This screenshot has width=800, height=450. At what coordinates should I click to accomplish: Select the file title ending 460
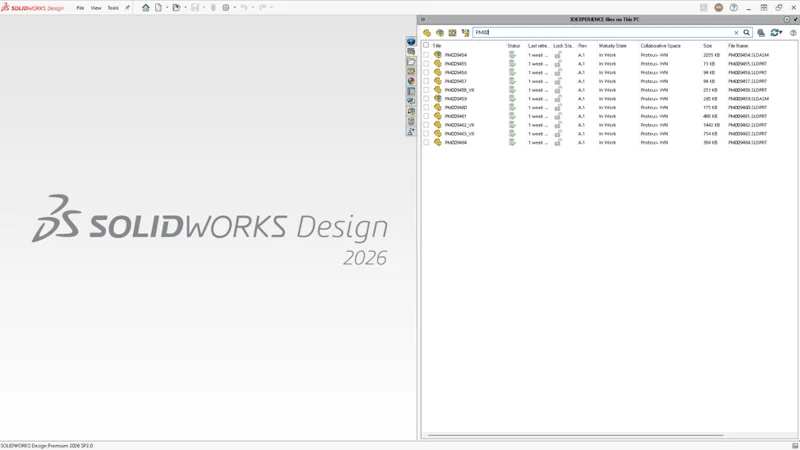pos(456,108)
